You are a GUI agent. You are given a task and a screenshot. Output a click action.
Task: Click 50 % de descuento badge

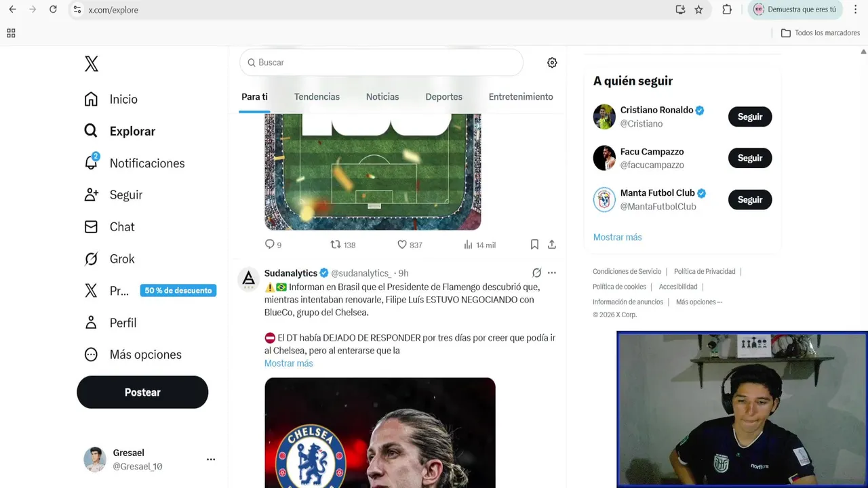178,290
